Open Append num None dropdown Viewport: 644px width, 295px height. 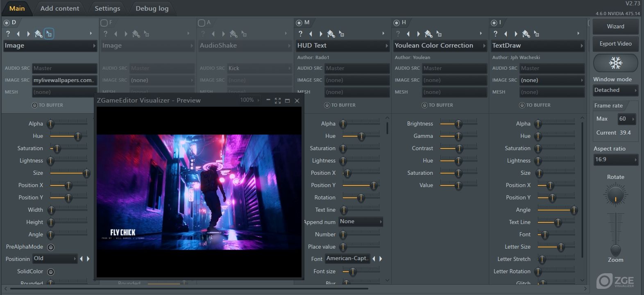pos(361,222)
